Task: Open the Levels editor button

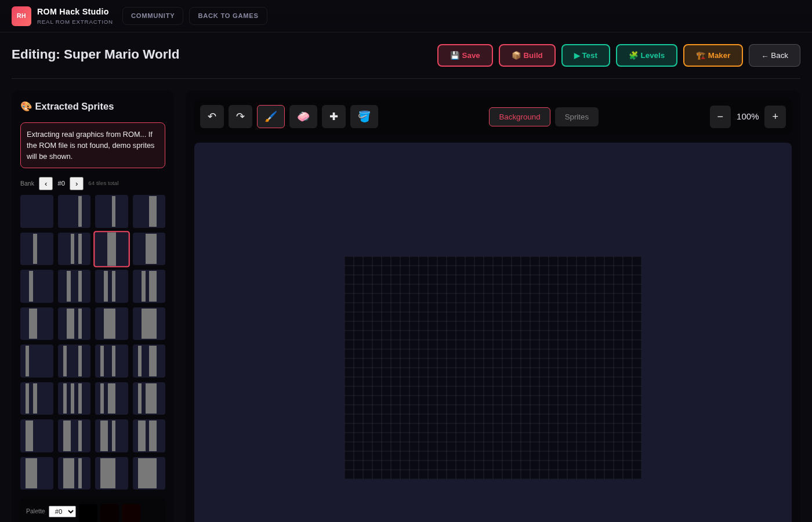Action: 647,55
